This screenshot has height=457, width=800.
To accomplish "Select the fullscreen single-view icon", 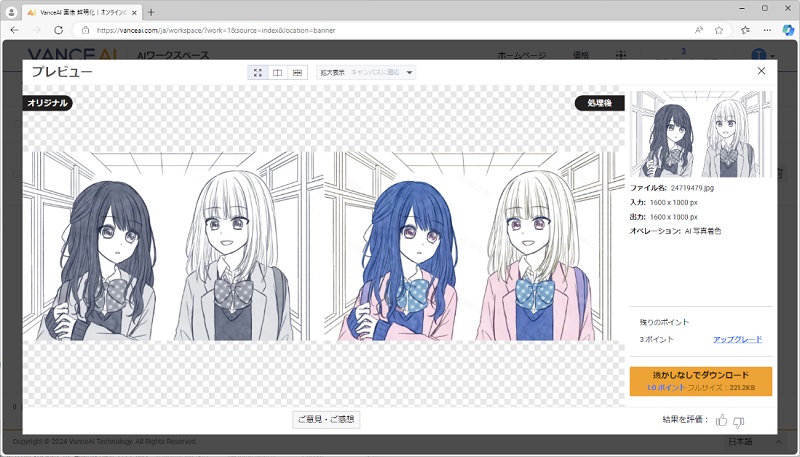I will coord(258,72).
